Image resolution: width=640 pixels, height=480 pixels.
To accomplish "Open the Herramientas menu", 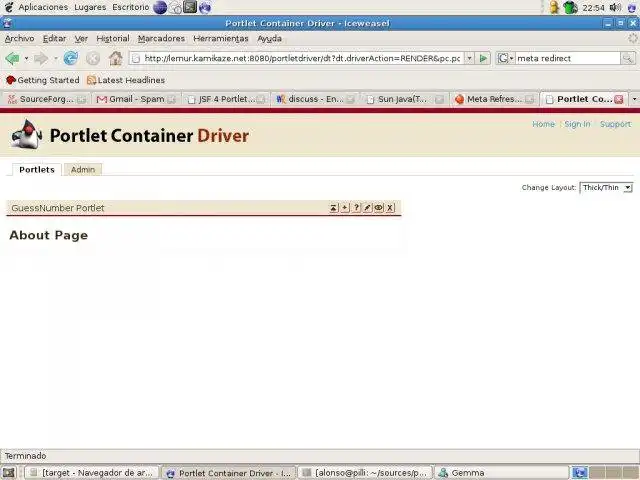I will click(x=221, y=38).
